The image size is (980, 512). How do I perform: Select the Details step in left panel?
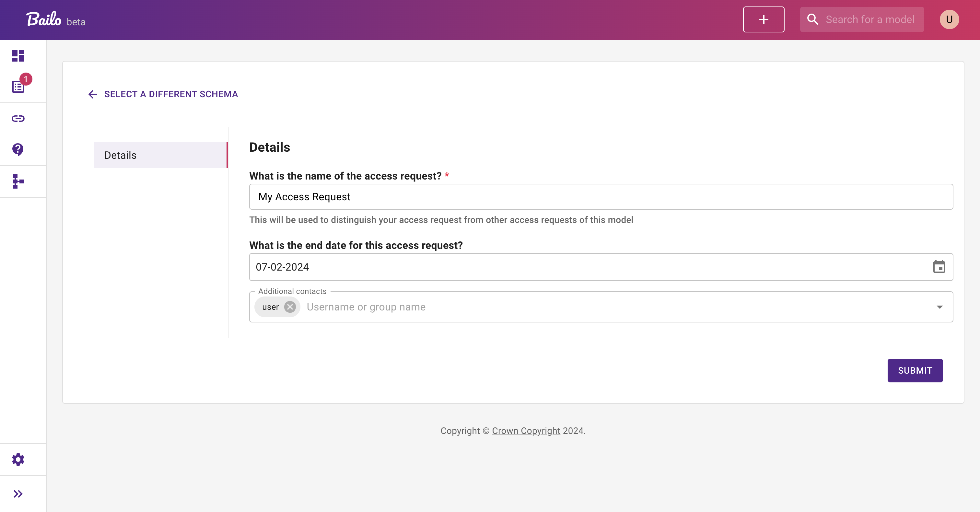pos(160,155)
